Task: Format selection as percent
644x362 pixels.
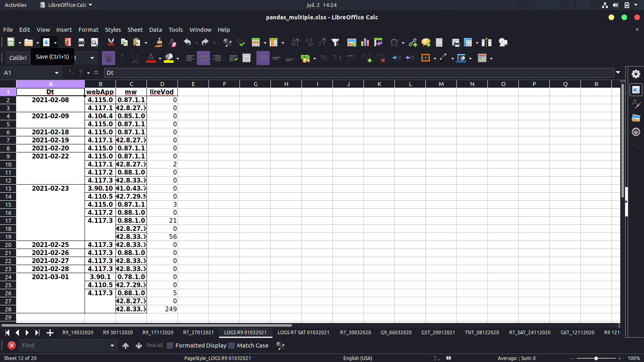Action: click(x=324, y=58)
